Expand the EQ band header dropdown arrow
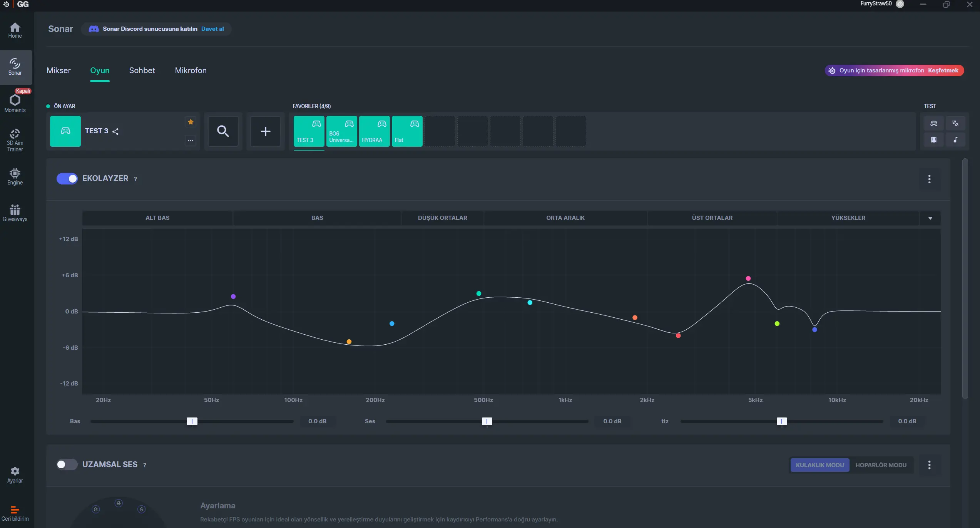Image resolution: width=980 pixels, height=528 pixels. coord(930,218)
